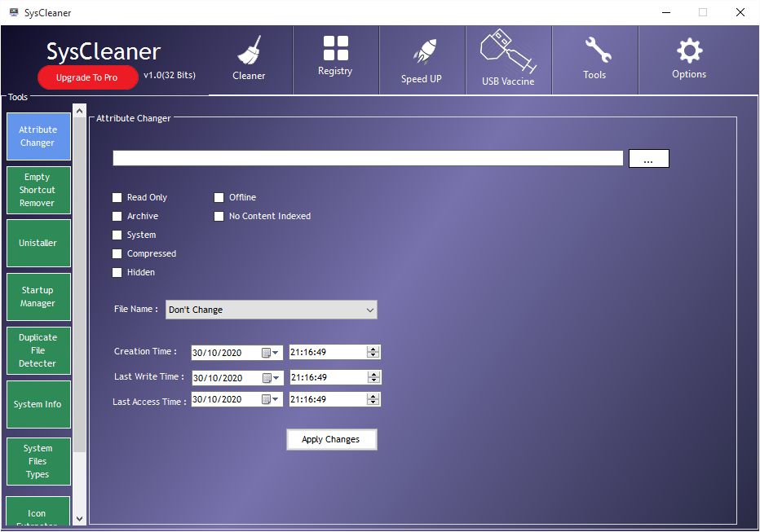Click the Last Access Time spinner arrows
This screenshot has height=532, width=760.
click(373, 399)
